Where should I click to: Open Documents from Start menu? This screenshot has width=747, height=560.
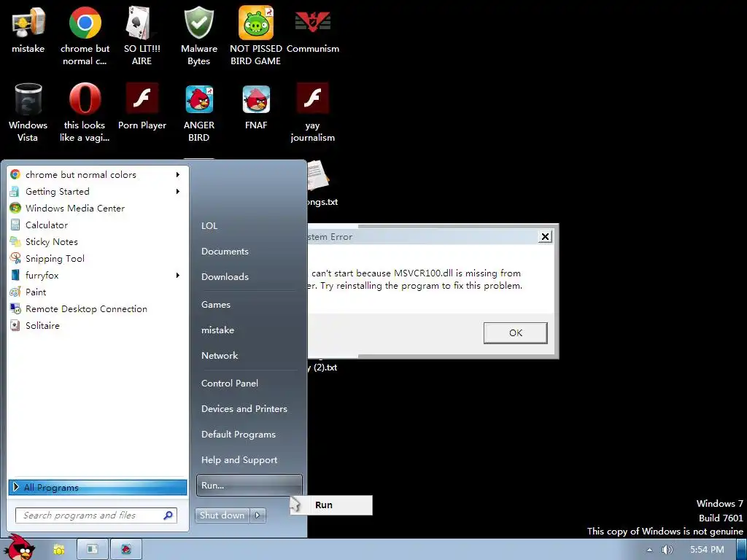coord(225,252)
